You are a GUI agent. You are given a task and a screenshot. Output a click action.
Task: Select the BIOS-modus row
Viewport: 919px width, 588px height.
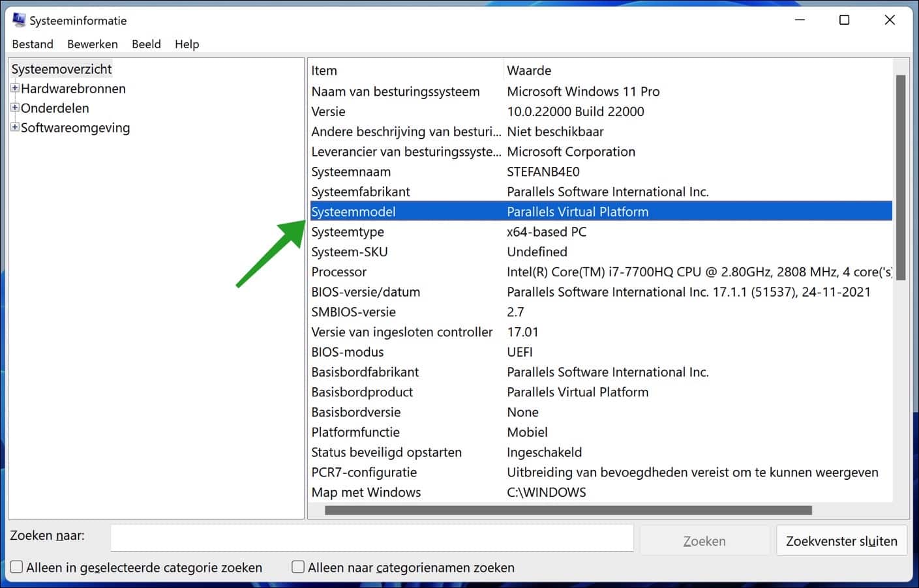click(457, 352)
